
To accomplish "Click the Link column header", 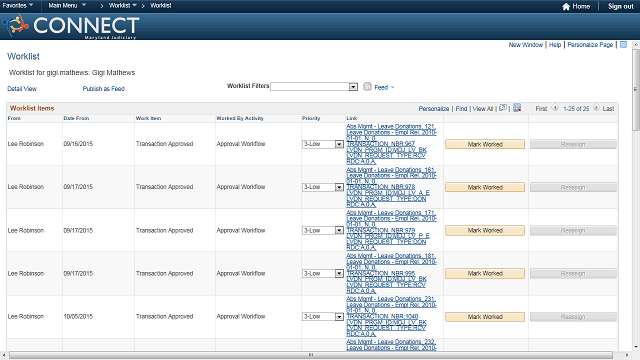I will (x=352, y=118).
